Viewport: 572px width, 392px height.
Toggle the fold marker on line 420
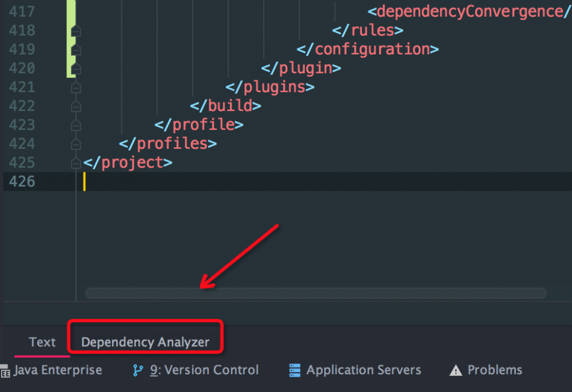pos(76,69)
